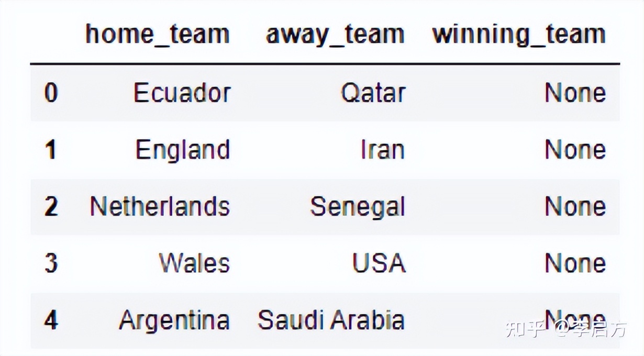
Task: Select row index 2
Action: [x=51, y=206]
